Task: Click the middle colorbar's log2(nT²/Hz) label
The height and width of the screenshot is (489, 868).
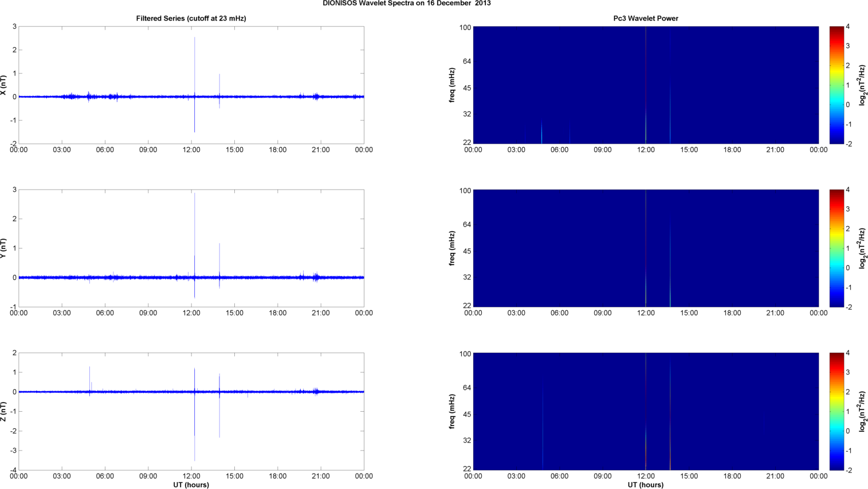Action: tap(862, 248)
